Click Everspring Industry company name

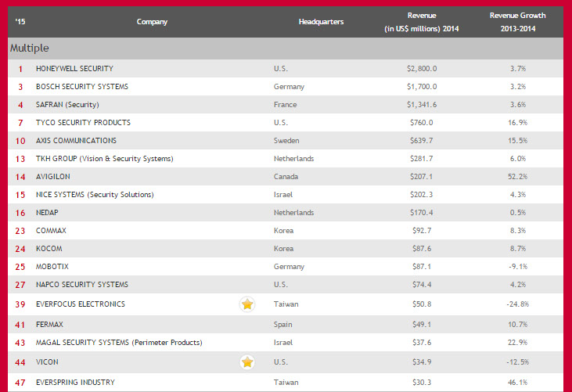coord(75,383)
